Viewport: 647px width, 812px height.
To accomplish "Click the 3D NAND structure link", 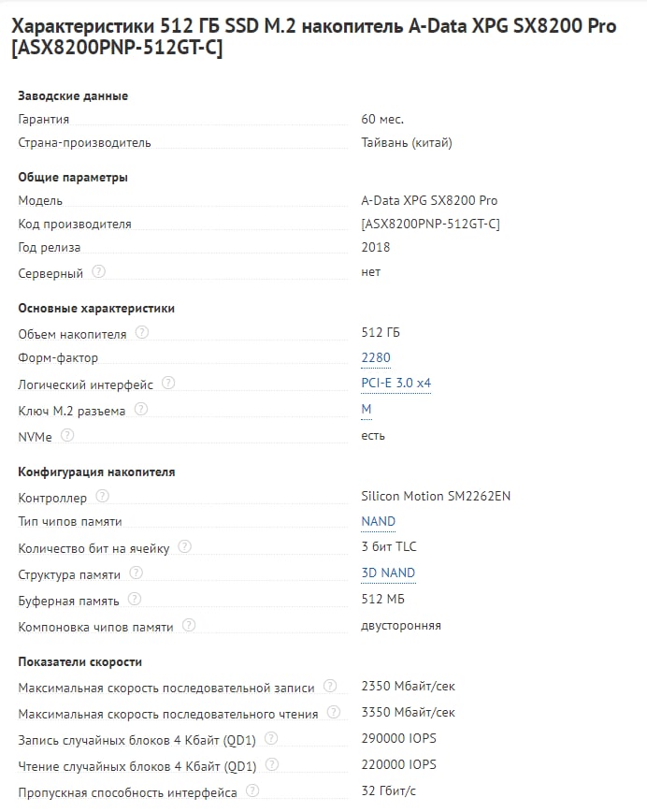I will [x=388, y=573].
